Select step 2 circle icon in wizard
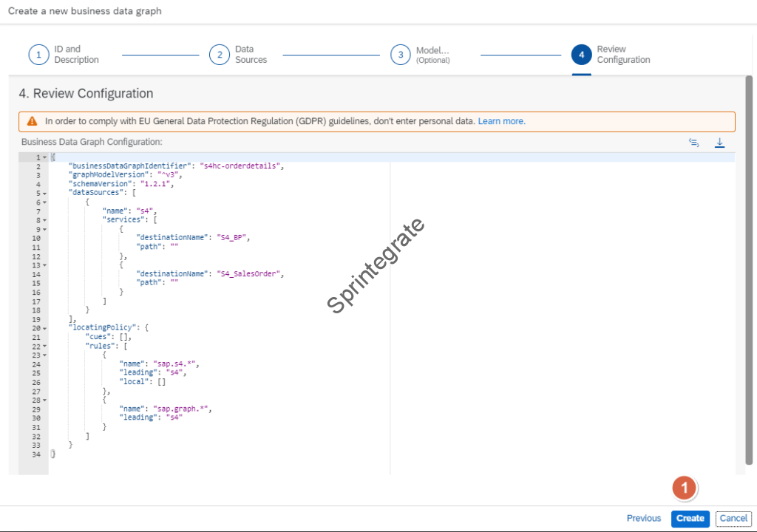The image size is (757, 532). point(219,55)
